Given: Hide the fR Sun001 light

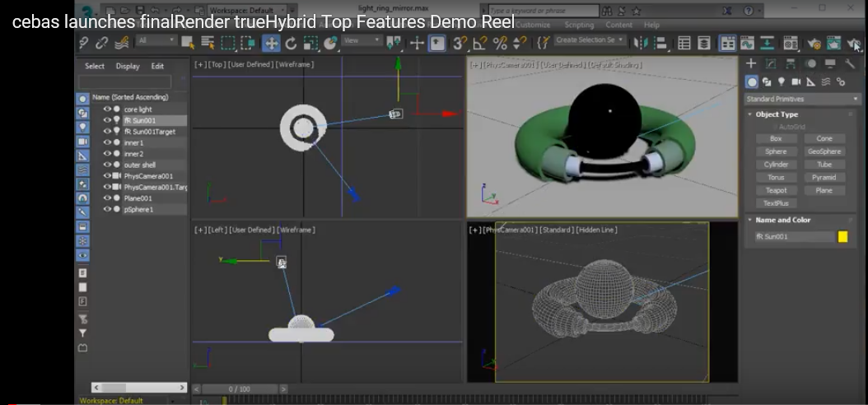Looking at the screenshot, I should (107, 120).
